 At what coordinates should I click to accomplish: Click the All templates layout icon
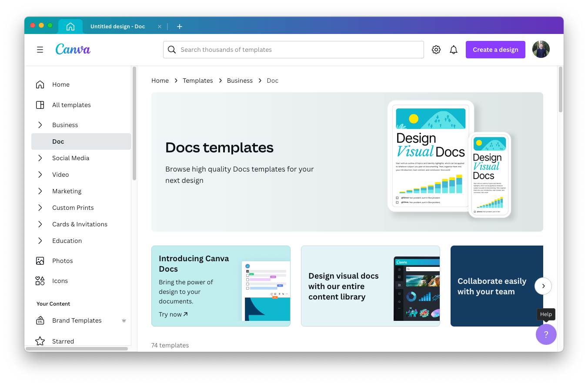coord(40,105)
